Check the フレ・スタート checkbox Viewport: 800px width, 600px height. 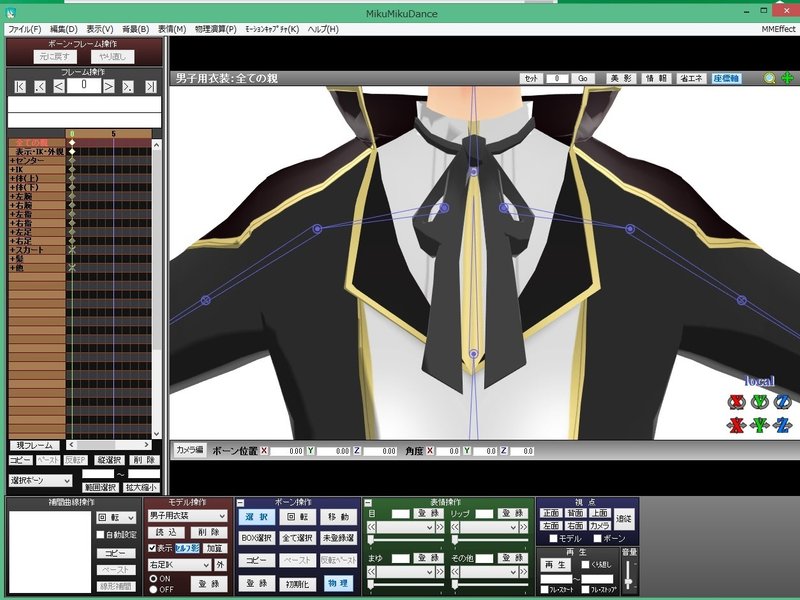[x=545, y=590]
